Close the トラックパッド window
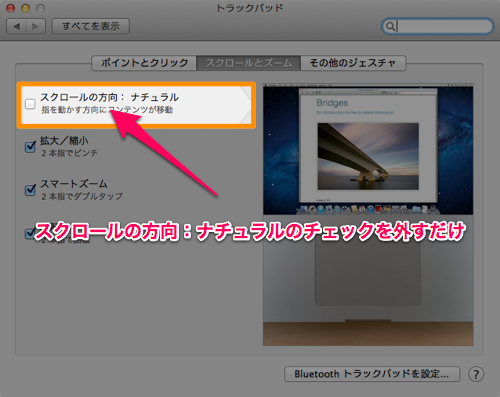500x397 pixels. [x=11, y=8]
